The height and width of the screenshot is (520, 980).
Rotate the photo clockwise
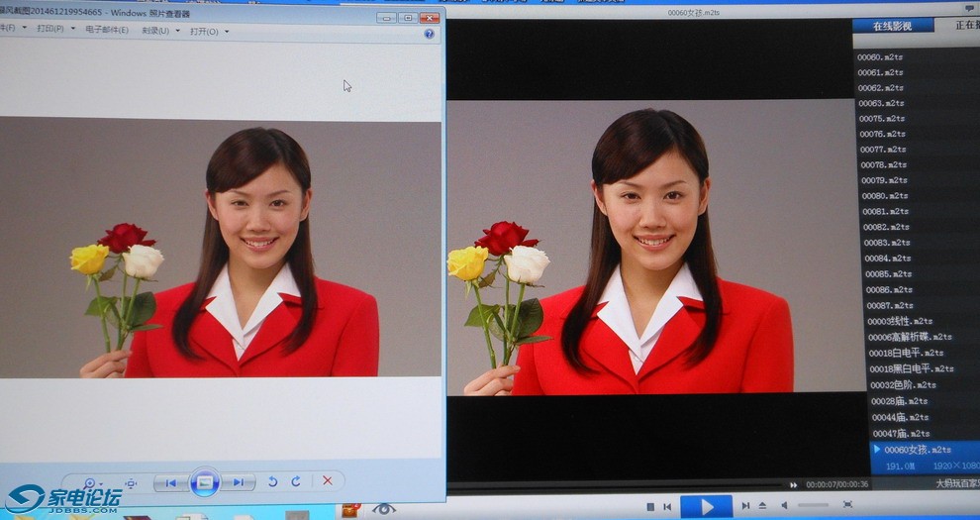[x=295, y=482]
